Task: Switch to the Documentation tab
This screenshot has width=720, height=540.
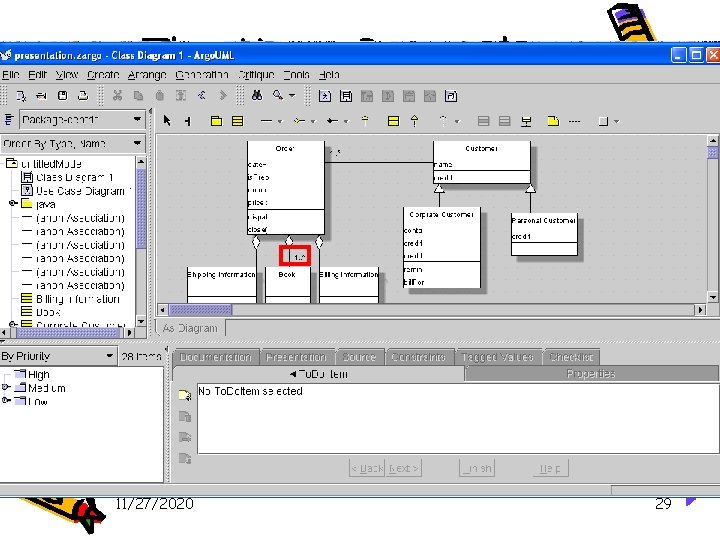Action: point(216,357)
